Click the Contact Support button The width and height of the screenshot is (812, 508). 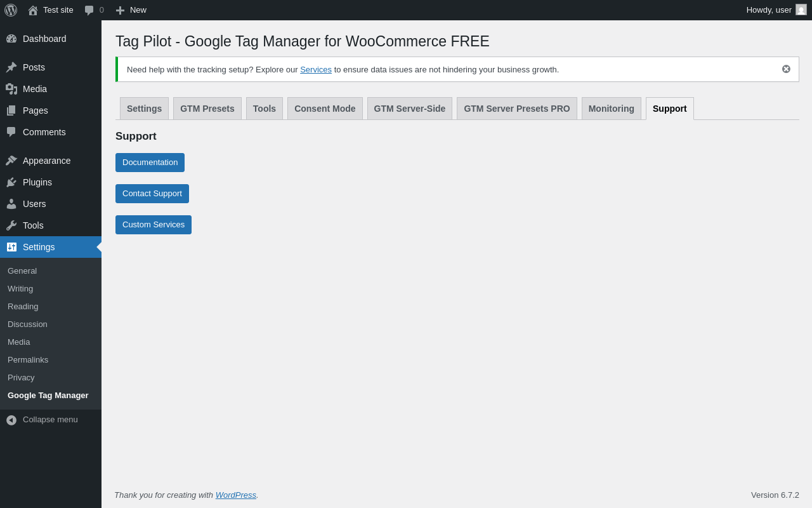[152, 194]
